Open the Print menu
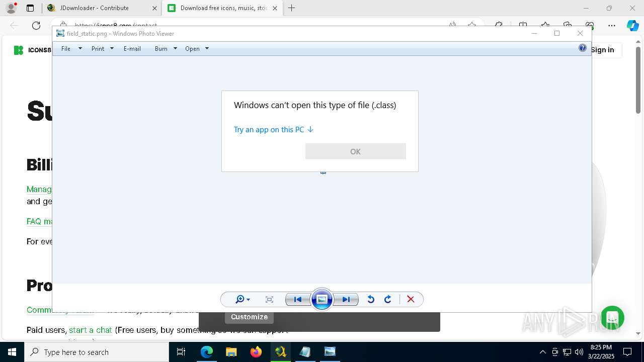The width and height of the screenshot is (644, 362). pos(98,49)
